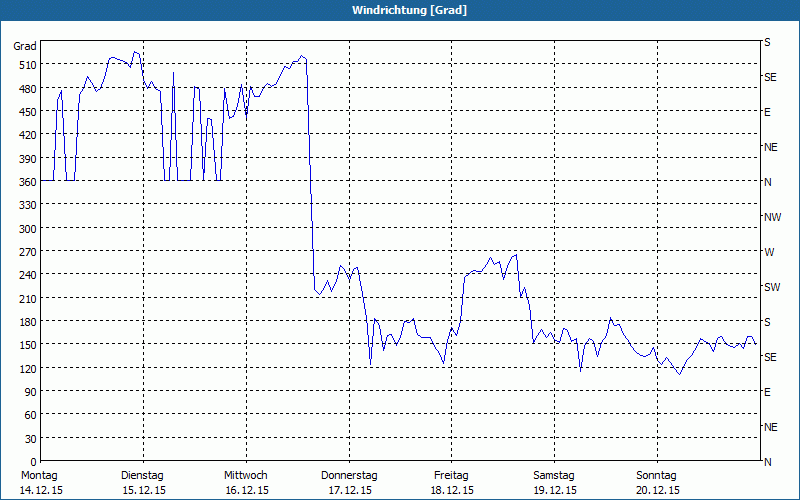Screen dimensions: 800x500
Task: Click the Sonntag day label
Action: (656, 476)
